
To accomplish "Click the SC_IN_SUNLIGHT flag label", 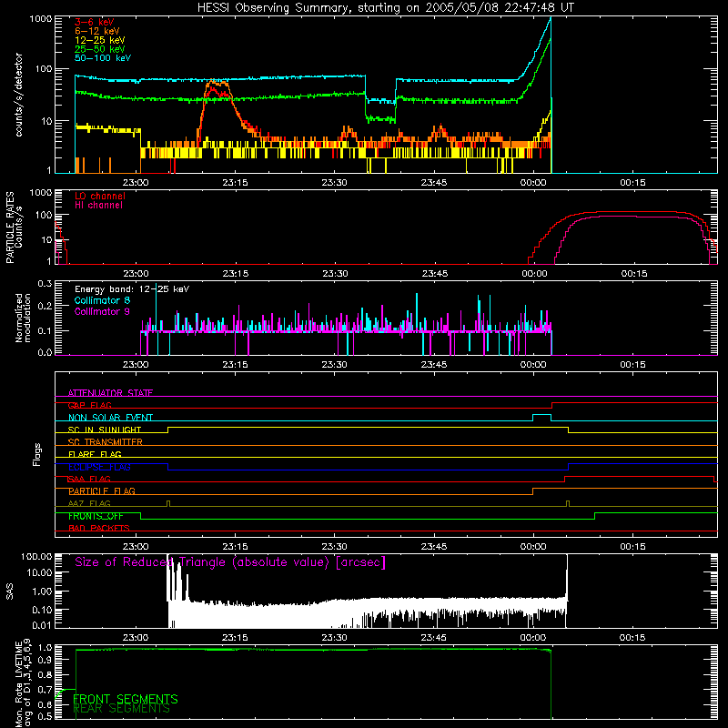I will pos(105,430).
